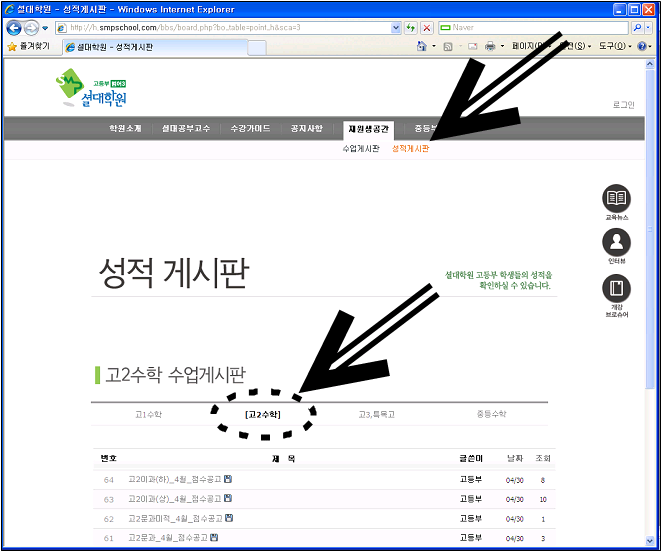Click the Help question mark icon
This screenshot has height=552, width=662.
(642, 46)
